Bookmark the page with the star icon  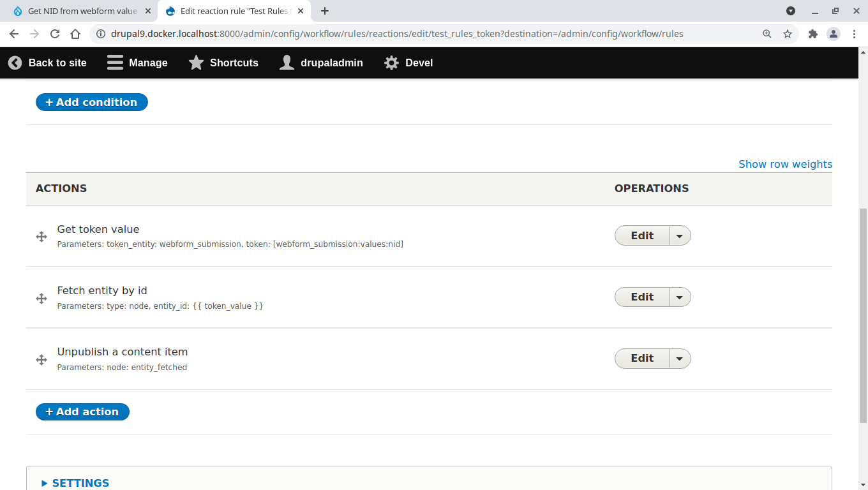coord(788,34)
